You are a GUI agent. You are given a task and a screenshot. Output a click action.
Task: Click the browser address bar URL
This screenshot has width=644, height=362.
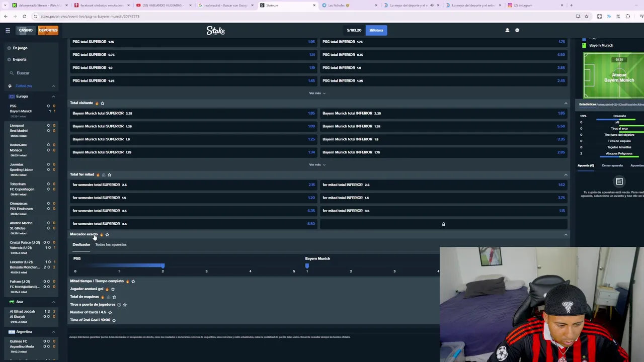(x=90, y=16)
